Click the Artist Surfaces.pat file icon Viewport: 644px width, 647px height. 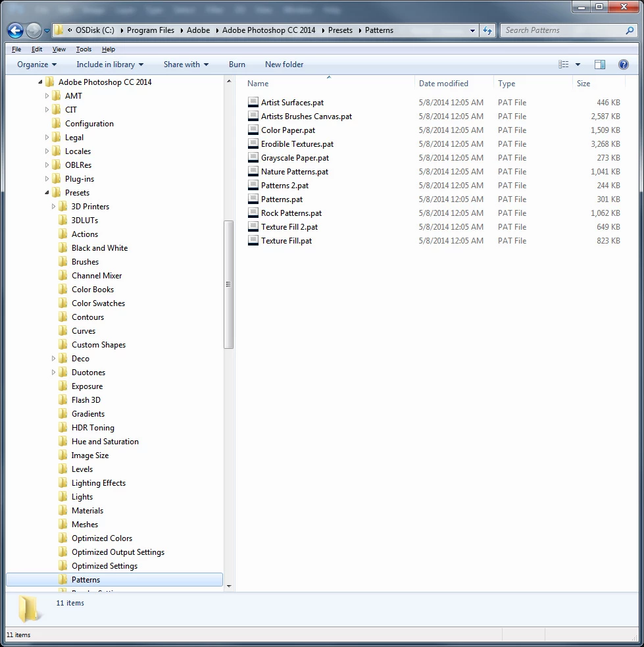(253, 102)
